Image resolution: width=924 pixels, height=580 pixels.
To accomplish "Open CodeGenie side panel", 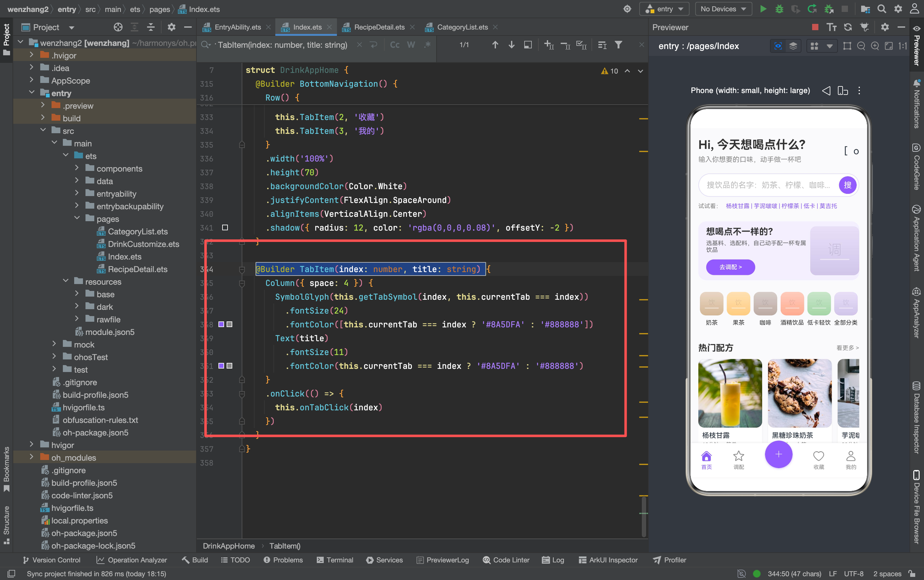I will pos(917,167).
